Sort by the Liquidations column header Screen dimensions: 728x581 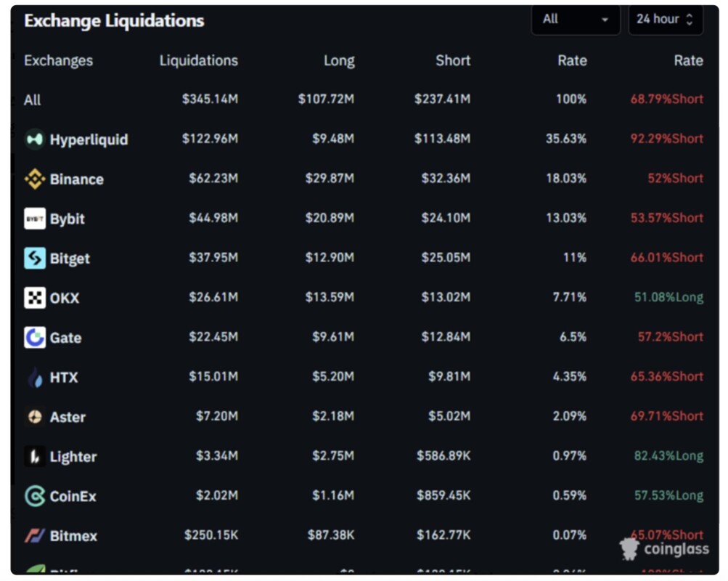[198, 61]
